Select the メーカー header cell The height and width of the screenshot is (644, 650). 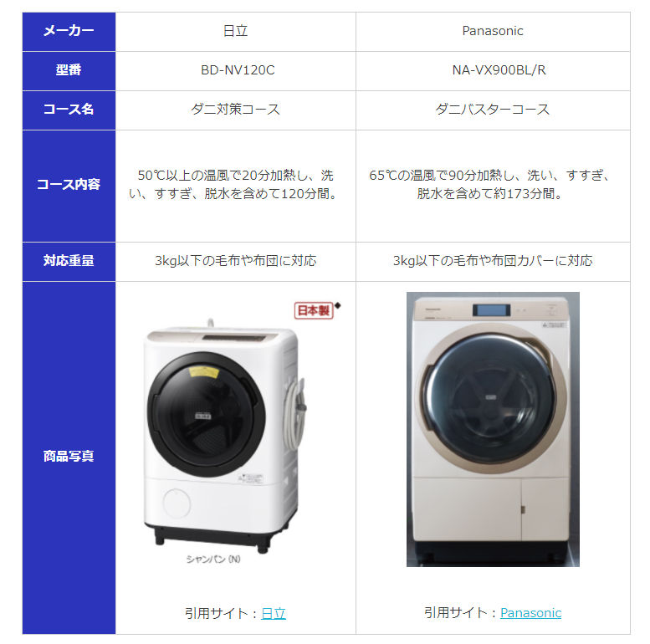click(x=69, y=32)
